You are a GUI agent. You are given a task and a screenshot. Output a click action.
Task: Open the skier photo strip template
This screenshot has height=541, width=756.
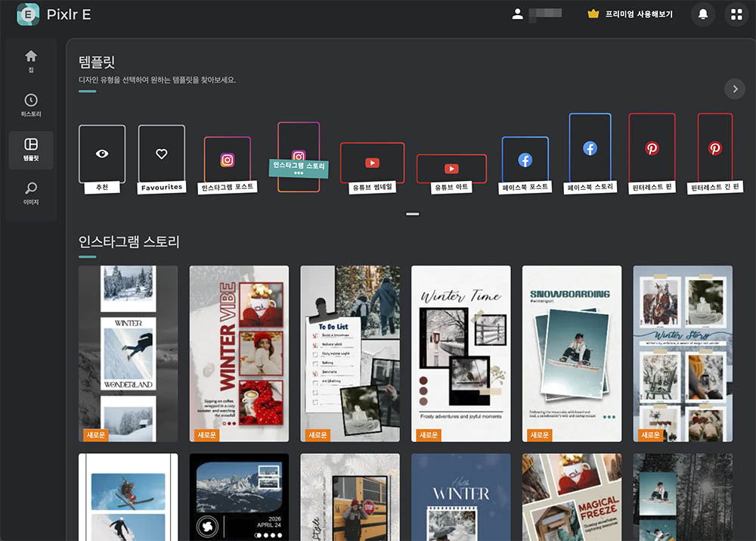[129, 497]
